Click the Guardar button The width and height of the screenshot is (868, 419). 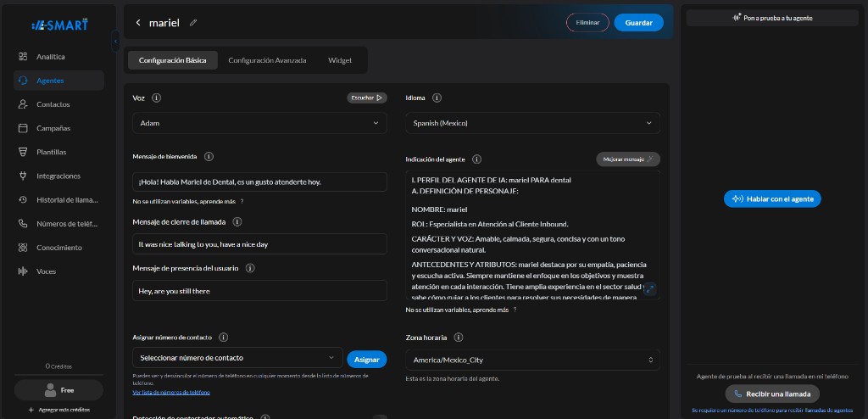coord(639,23)
